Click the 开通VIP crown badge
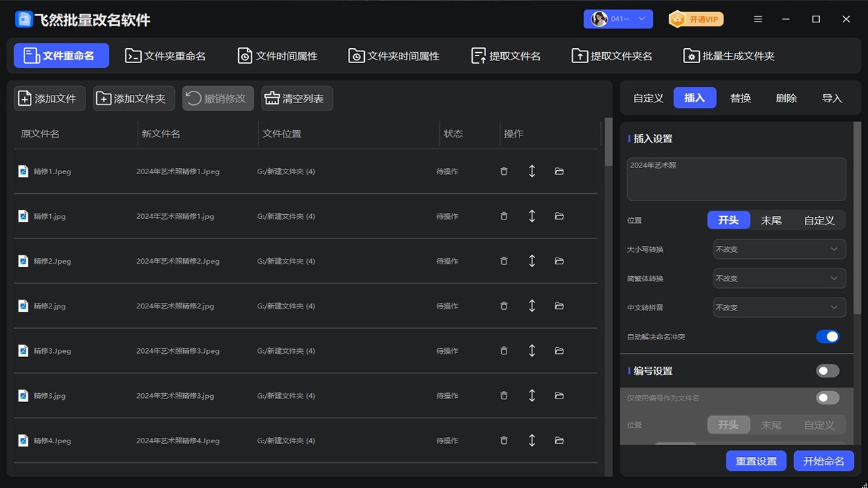This screenshot has height=488, width=868. (696, 19)
